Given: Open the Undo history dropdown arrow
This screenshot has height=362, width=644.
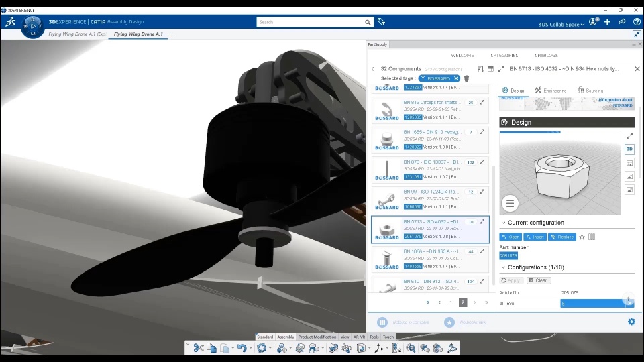Looking at the screenshot, I should (250, 348).
